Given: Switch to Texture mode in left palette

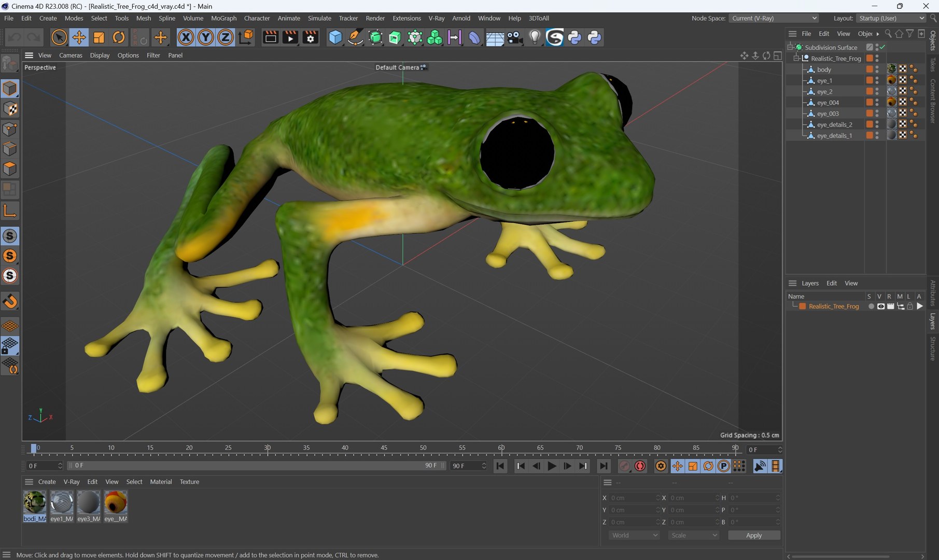Looking at the screenshot, I should click(10, 109).
